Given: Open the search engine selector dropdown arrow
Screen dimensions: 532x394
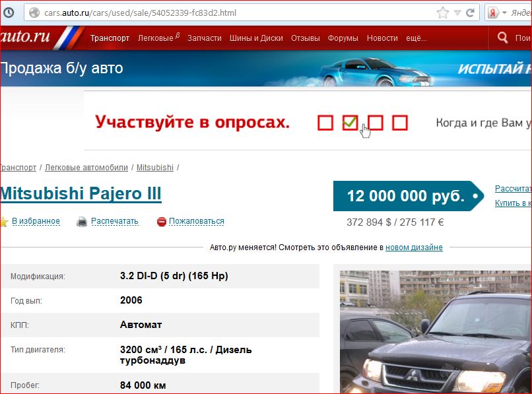Looking at the screenshot, I should (x=504, y=13).
